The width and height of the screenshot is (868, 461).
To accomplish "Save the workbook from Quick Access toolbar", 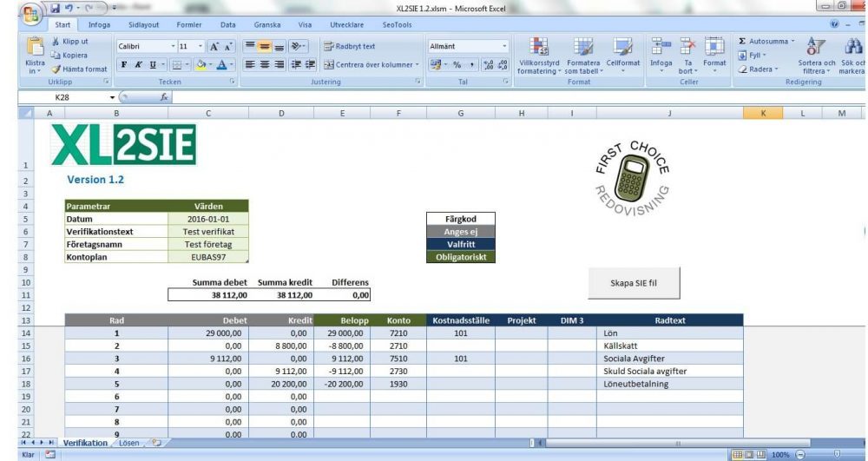I will click(x=55, y=9).
